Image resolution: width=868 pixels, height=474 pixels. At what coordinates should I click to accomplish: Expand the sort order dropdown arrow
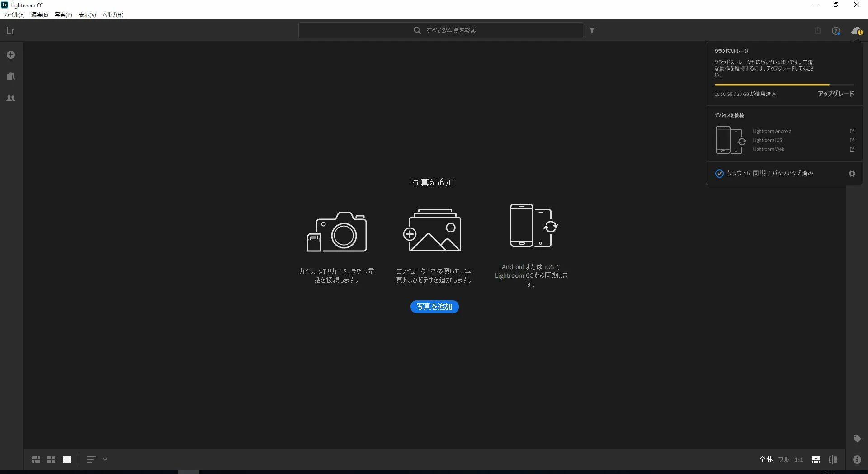pyautogui.click(x=105, y=460)
